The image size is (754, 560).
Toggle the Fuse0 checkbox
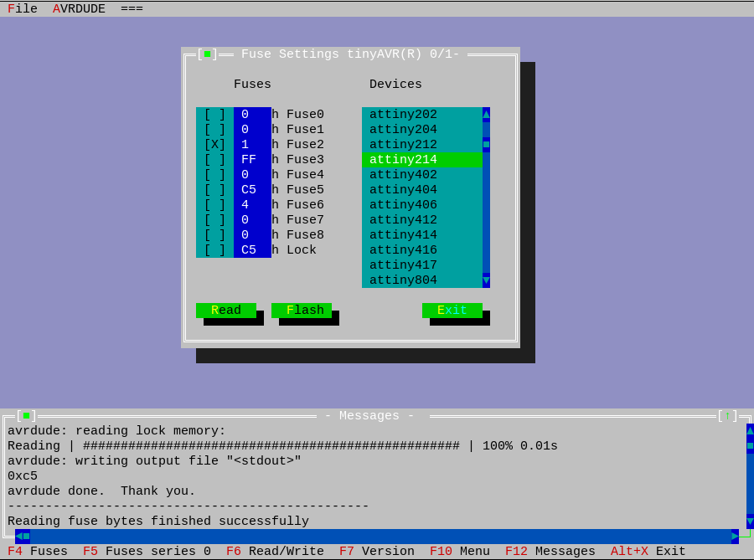point(214,115)
